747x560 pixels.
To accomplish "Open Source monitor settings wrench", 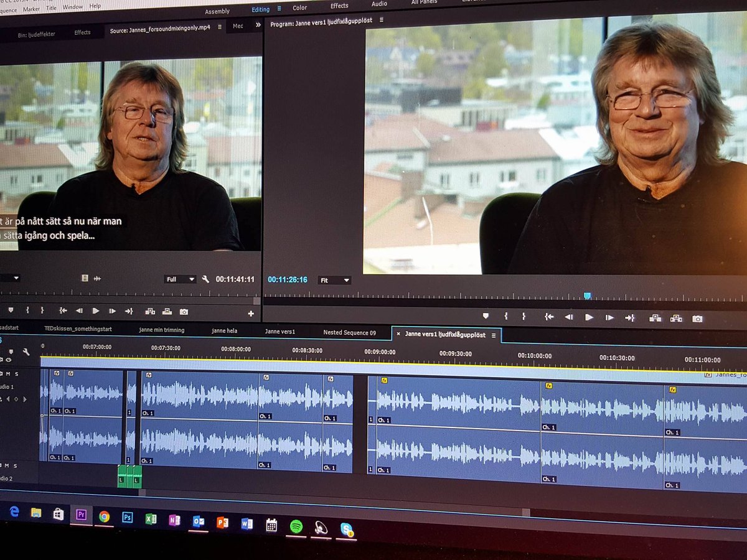I will (x=205, y=279).
